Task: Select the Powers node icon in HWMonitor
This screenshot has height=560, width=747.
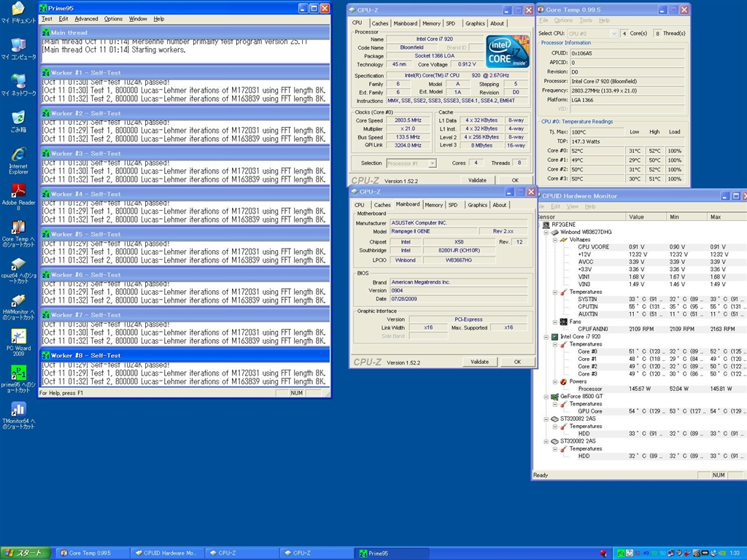Action: coord(564,381)
